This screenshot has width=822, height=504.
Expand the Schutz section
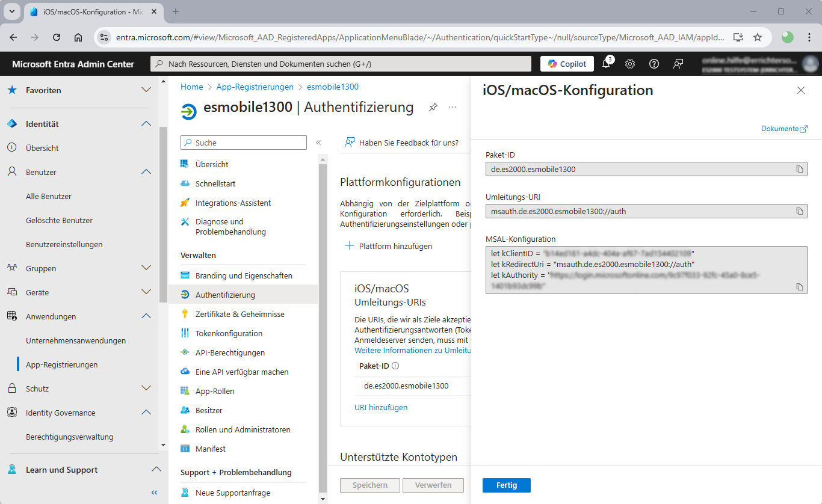click(x=146, y=389)
